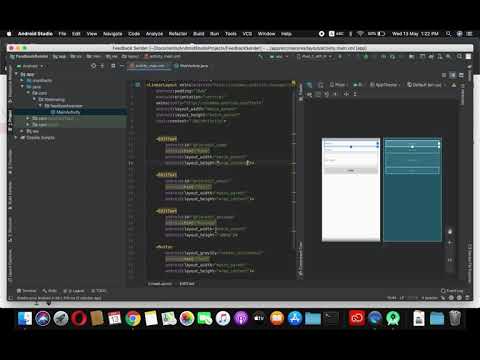Screen dimensions: 480x360
Task: Switch editor to Code-only view
Action: tap(444, 75)
